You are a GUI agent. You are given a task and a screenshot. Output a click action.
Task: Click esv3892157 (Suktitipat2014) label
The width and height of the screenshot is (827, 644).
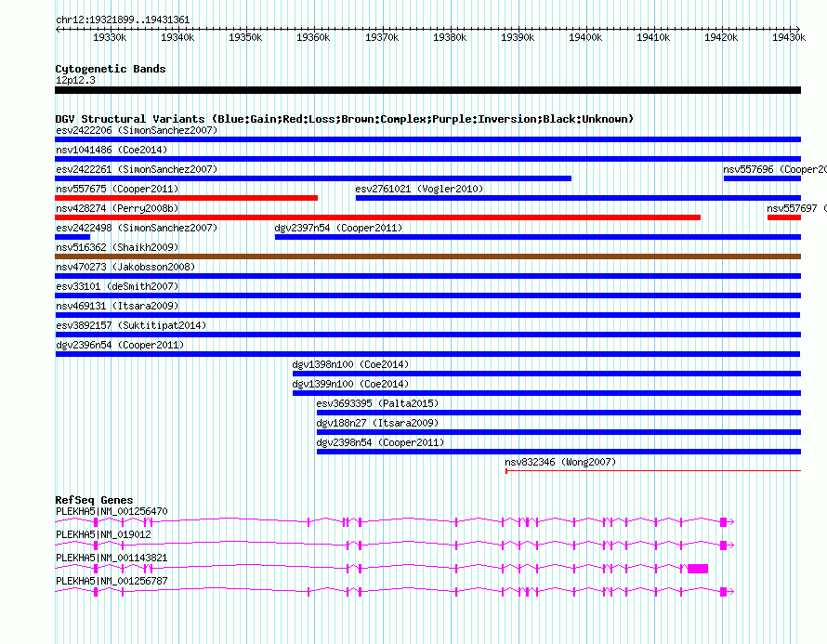(131, 325)
